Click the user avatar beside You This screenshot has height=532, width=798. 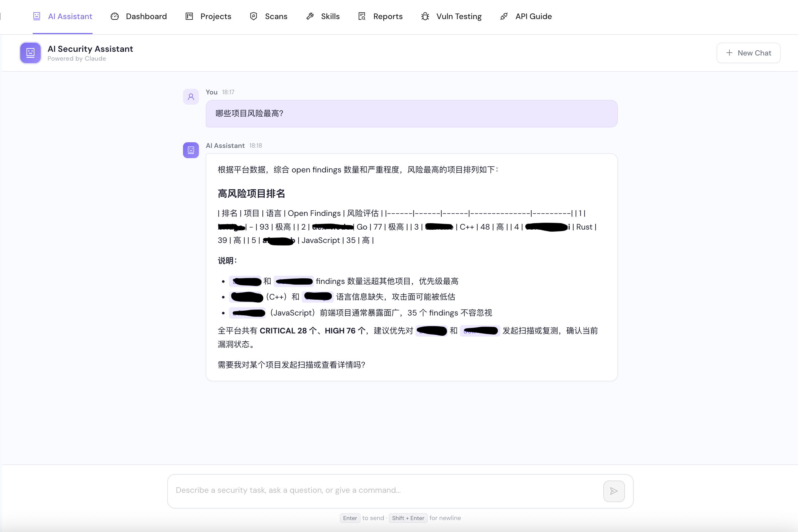pos(191,97)
